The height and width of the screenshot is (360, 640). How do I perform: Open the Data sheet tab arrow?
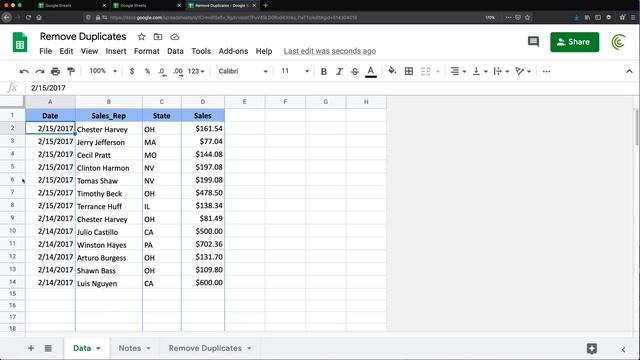click(98, 348)
